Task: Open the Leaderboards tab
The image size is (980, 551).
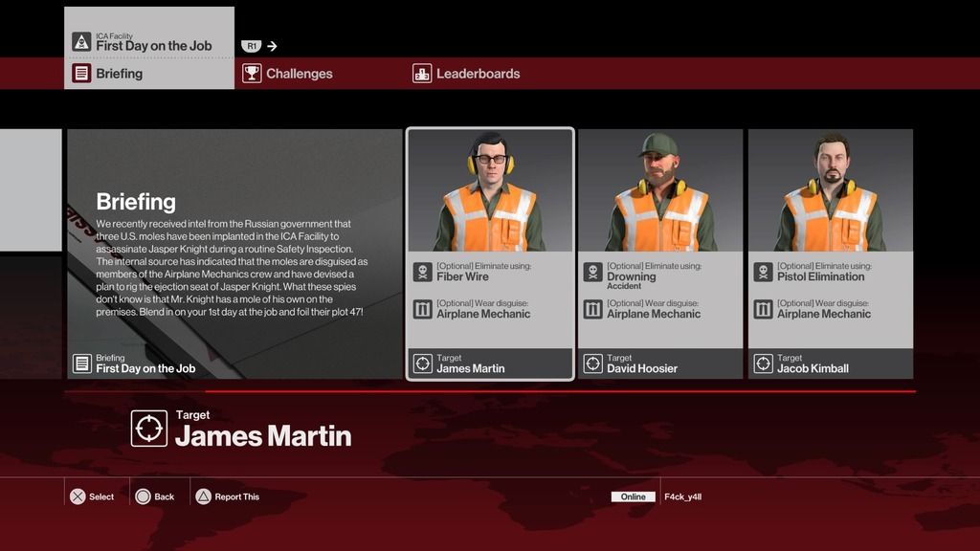Action: pyautogui.click(x=466, y=74)
